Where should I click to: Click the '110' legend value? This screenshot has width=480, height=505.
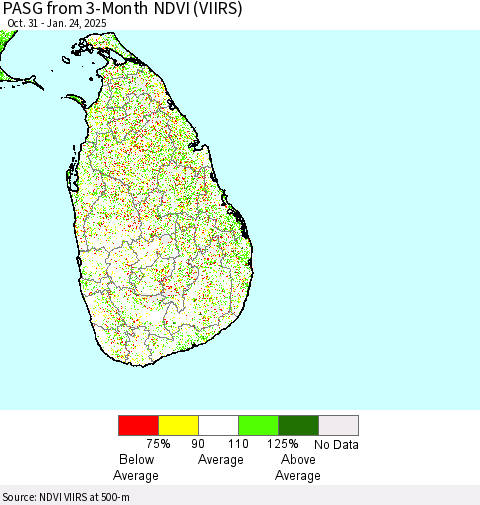pos(238,444)
